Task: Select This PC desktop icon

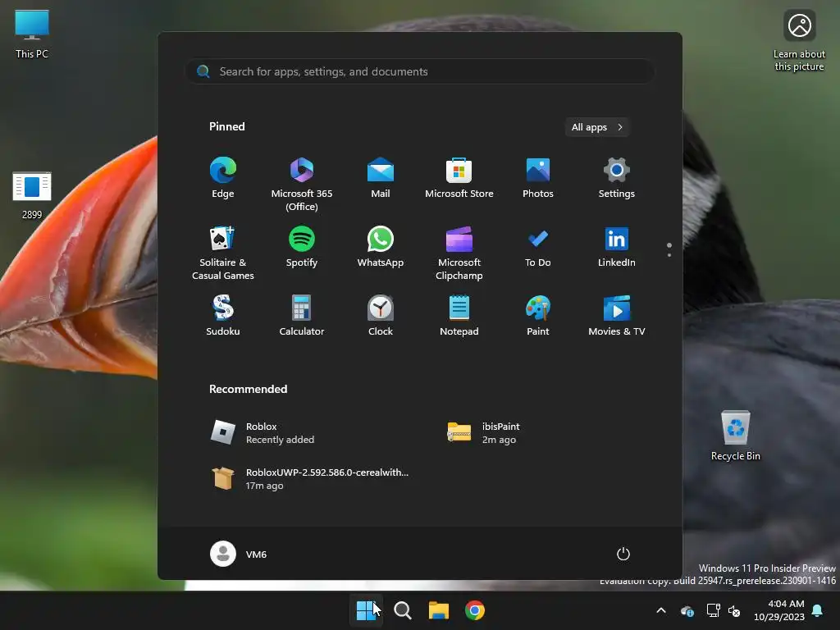Action: point(32,34)
